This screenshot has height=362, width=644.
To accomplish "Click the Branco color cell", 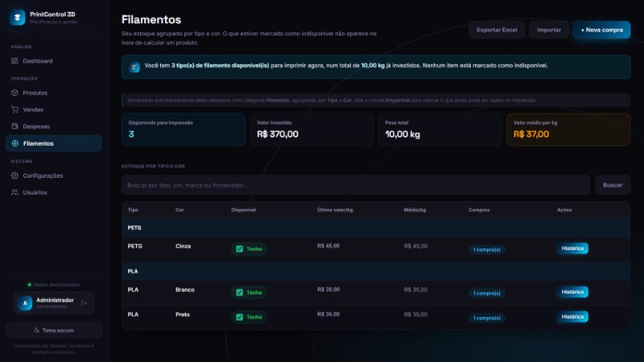I will [185, 290].
